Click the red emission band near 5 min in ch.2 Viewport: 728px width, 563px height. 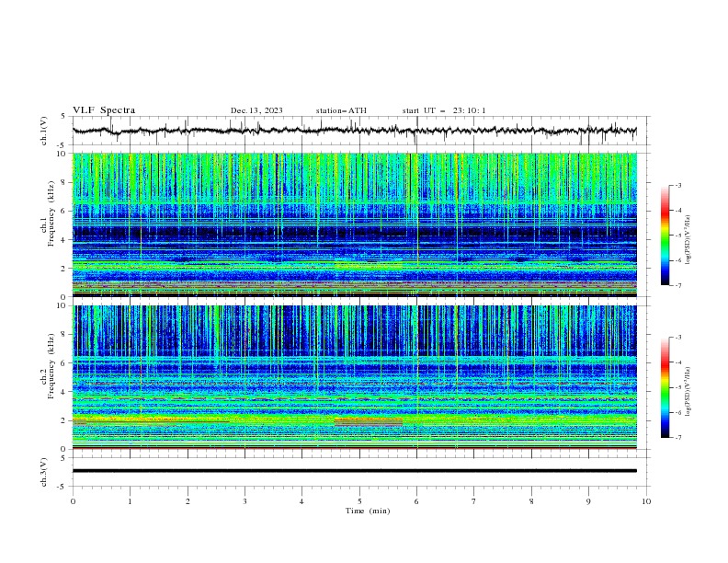[369, 422]
